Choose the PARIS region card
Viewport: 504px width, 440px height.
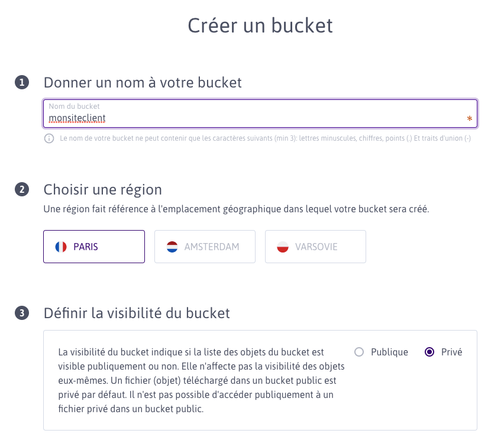coord(94,247)
